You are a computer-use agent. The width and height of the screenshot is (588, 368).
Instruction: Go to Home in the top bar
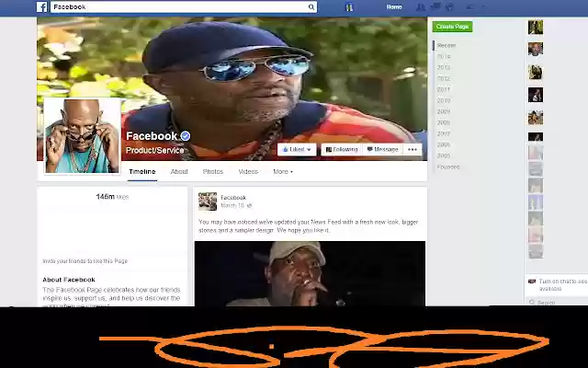[x=394, y=6]
